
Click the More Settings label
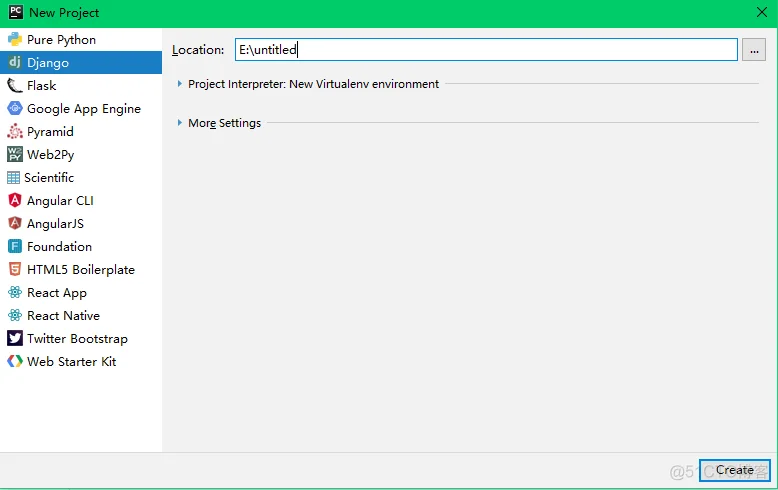(x=224, y=123)
